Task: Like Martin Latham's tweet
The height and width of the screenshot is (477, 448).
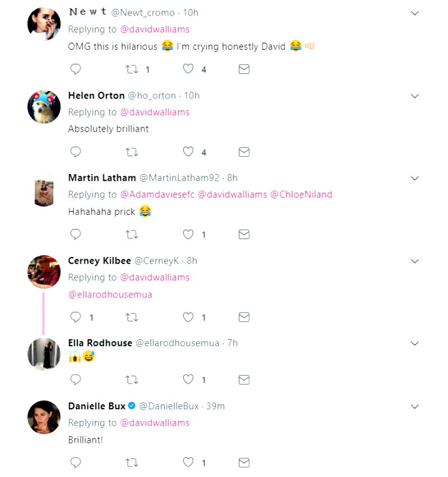Action: click(189, 235)
